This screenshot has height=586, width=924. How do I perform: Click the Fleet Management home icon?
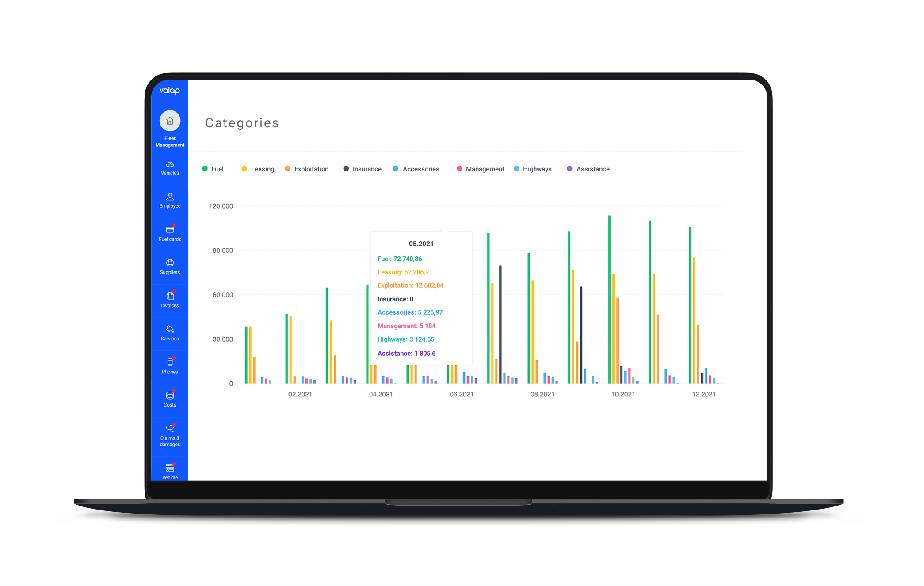click(x=170, y=121)
